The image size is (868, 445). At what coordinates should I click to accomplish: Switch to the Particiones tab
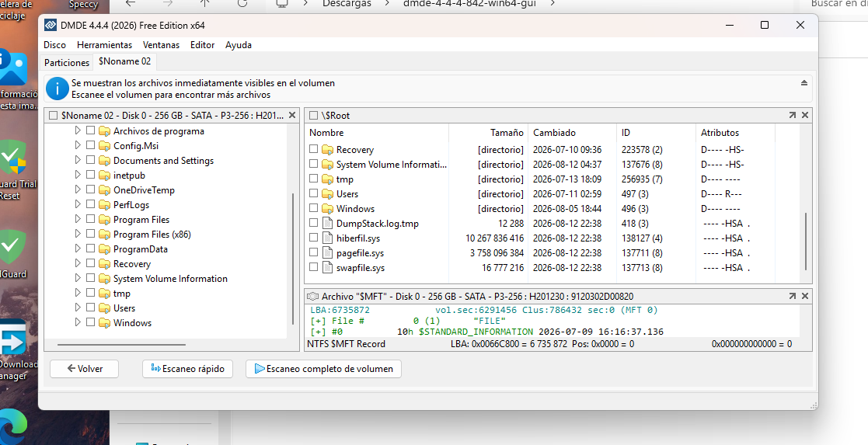pyautogui.click(x=67, y=63)
